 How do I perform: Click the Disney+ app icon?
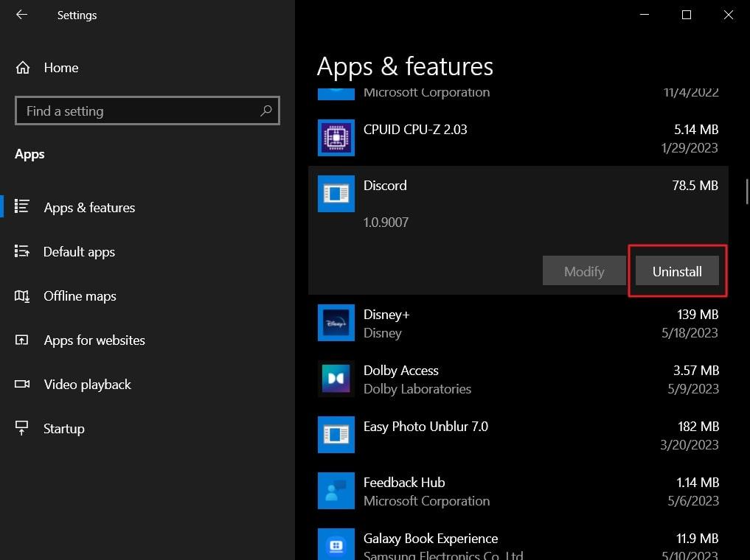click(336, 323)
